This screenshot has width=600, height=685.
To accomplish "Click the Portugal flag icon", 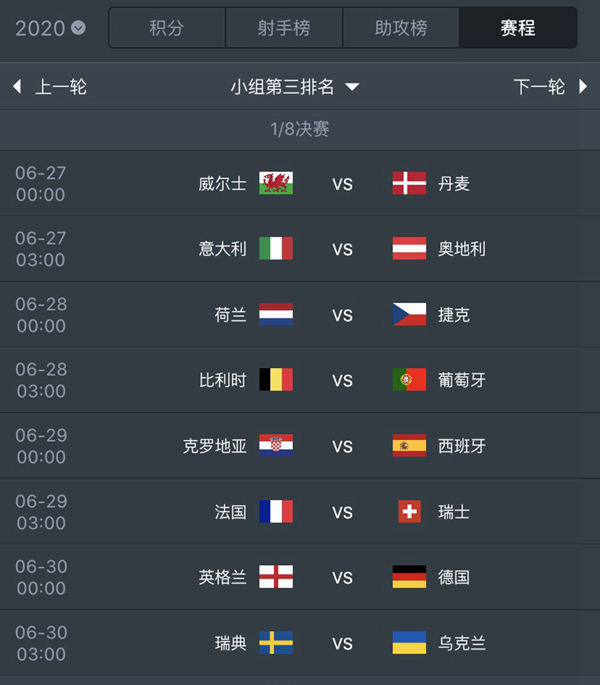I will pyautogui.click(x=409, y=380).
